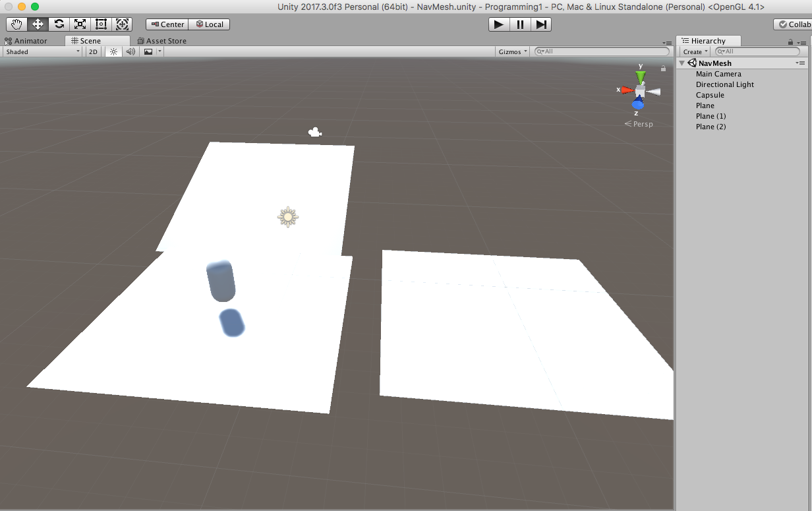
Task: Select the directional light sun gizmo
Action: pos(288,217)
